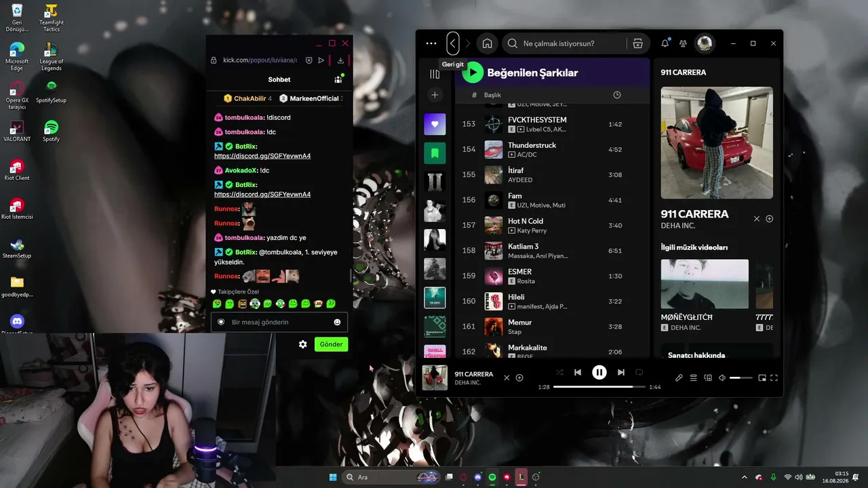
Task: Pause the current Spotify track
Action: click(599, 372)
